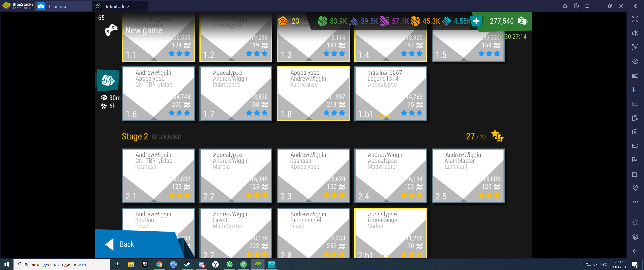Click the green money papers icon
The height and width of the screenshot is (270, 644).
(523, 21)
